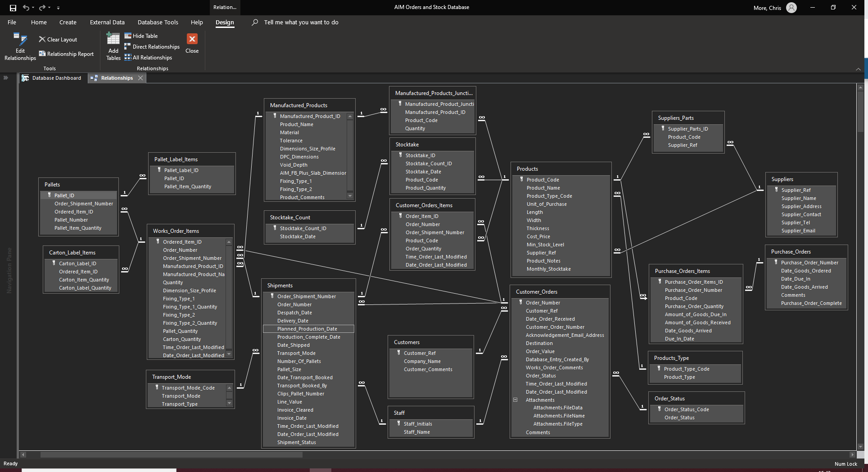Click the Undo arrow icon

(26, 8)
